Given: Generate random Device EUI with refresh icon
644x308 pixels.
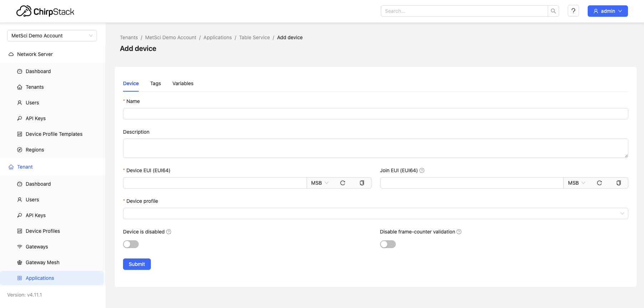Looking at the screenshot, I should (x=343, y=183).
